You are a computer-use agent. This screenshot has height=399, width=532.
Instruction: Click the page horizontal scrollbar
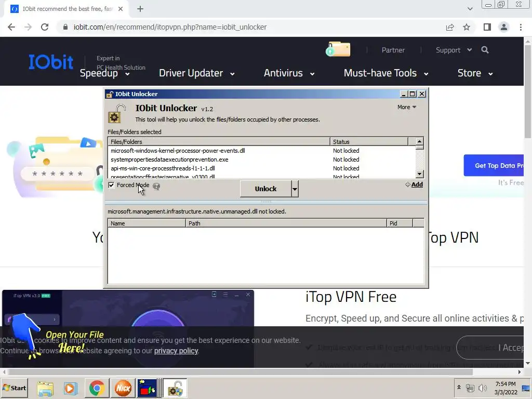pyautogui.click(x=240, y=372)
